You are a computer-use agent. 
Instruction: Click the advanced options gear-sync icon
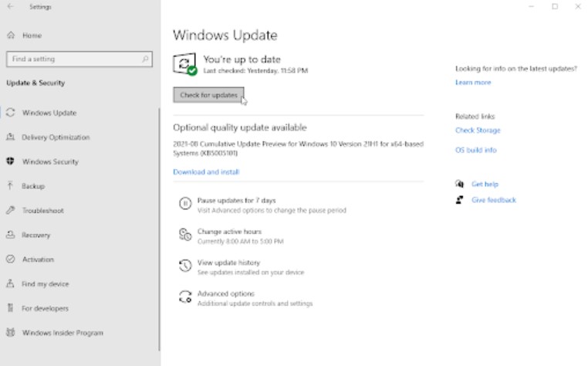click(x=185, y=297)
